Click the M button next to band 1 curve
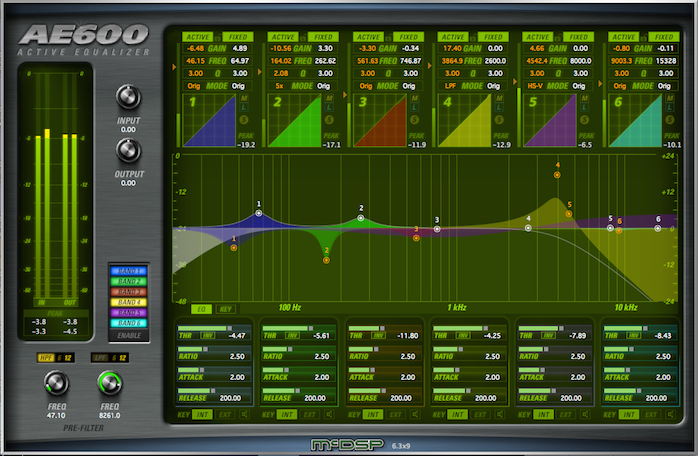 244,98
